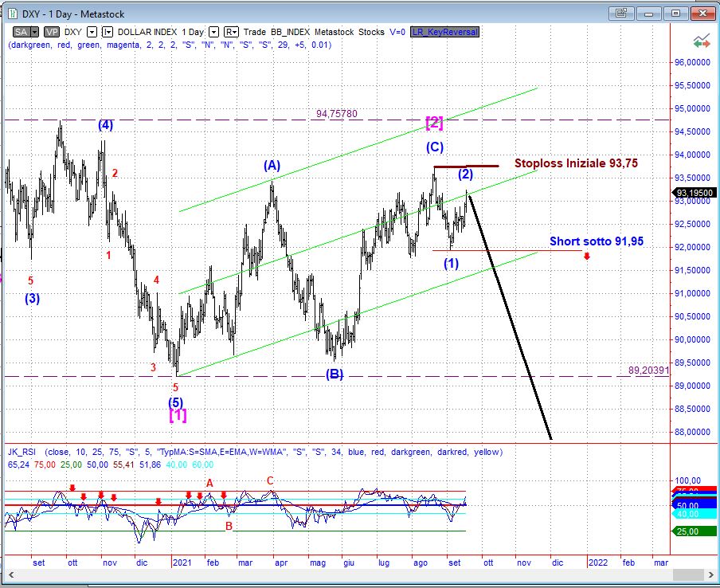Expand the 'R' dropdown box

[231, 32]
